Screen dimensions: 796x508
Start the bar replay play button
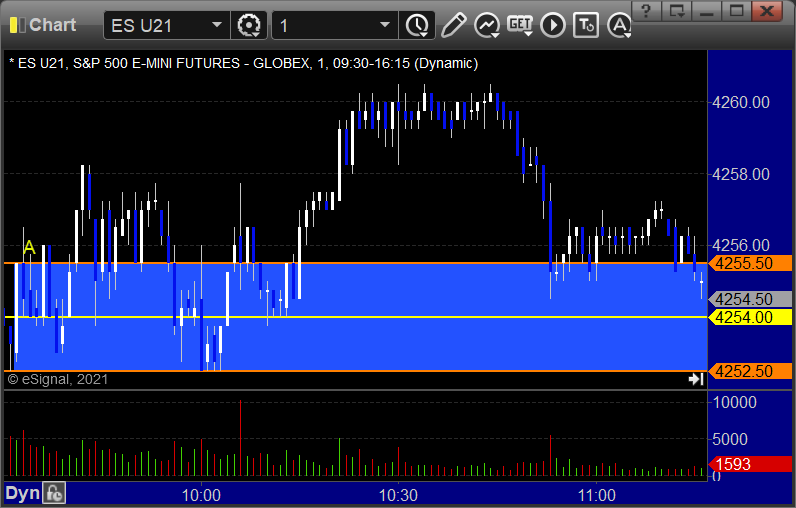click(x=553, y=25)
